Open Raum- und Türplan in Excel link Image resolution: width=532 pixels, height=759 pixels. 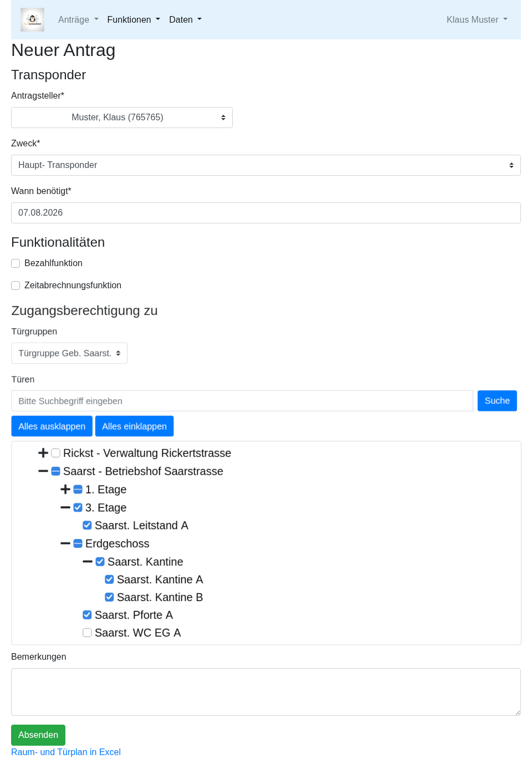(66, 752)
